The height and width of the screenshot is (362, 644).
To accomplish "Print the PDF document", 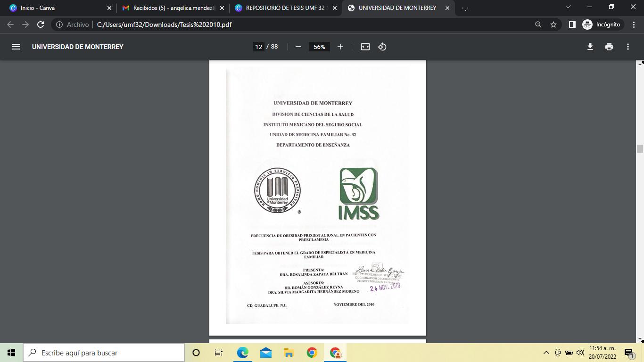I will pos(609,47).
